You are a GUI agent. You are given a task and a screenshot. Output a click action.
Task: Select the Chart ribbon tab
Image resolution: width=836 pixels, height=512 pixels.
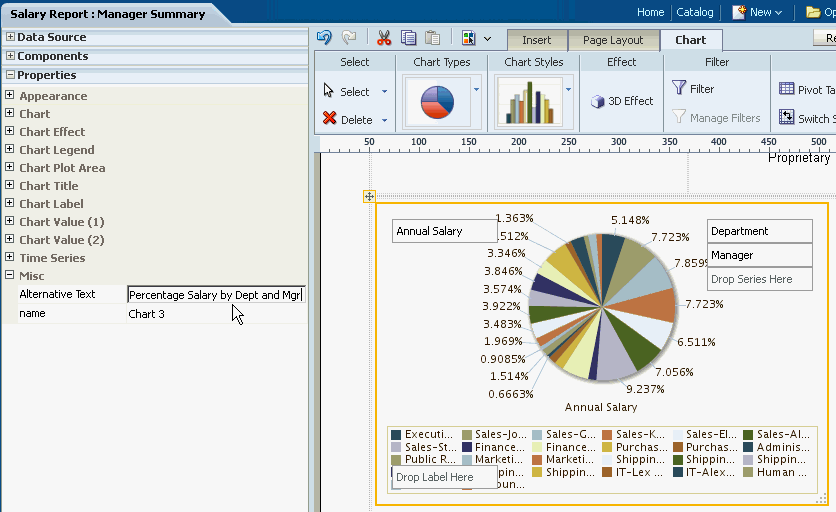click(x=691, y=40)
